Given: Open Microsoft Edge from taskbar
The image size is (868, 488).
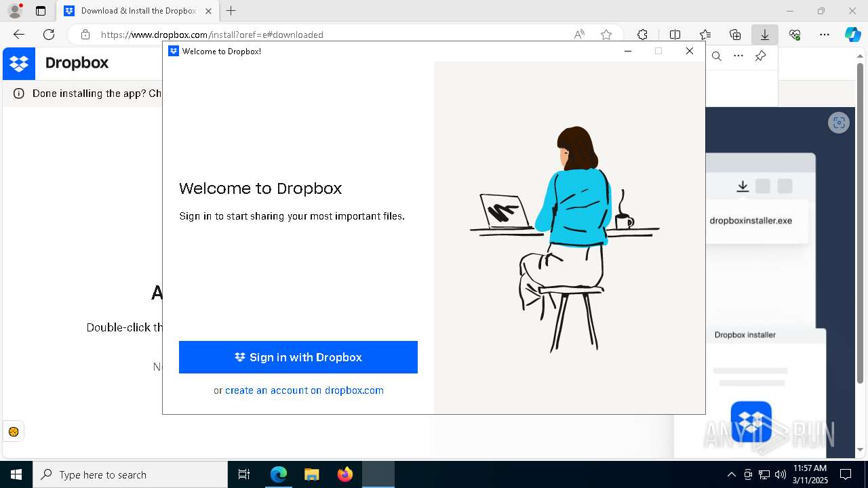Looking at the screenshot, I should tap(279, 474).
